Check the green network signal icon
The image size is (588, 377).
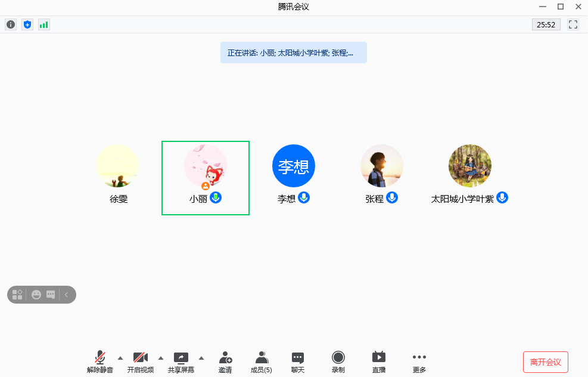pos(44,25)
